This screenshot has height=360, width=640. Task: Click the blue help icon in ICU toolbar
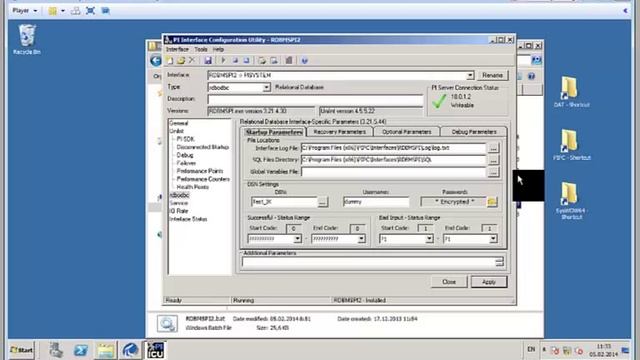pyautogui.click(x=304, y=61)
